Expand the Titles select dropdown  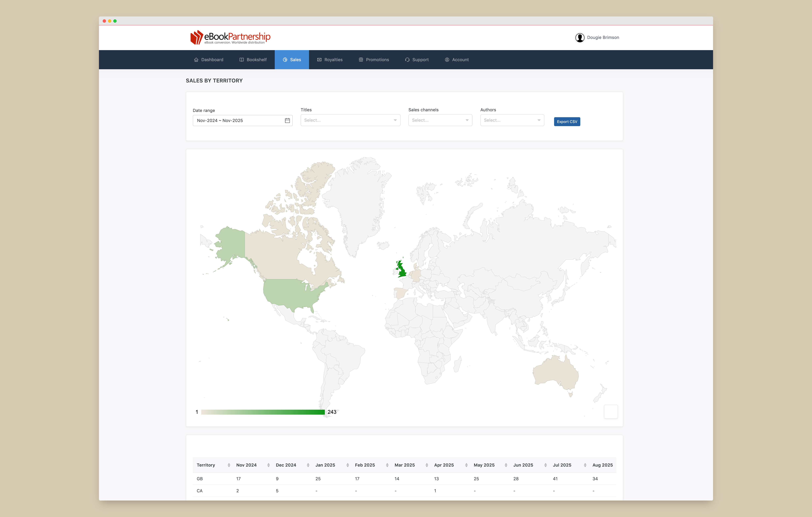pos(350,120)
